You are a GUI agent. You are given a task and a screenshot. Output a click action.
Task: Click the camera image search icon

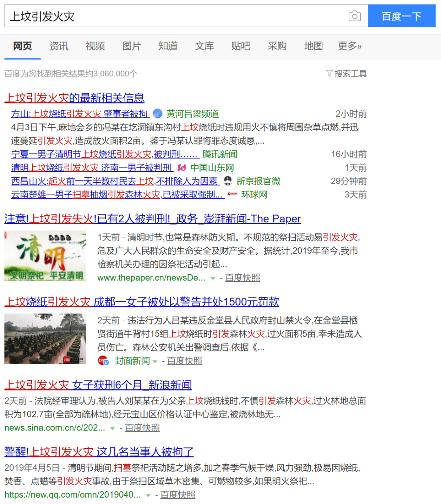click(x=354, y=16)
